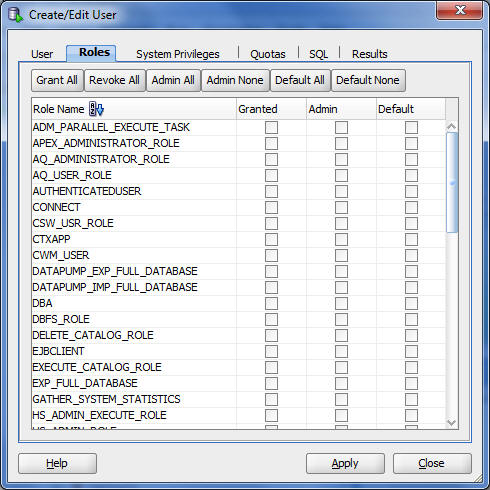Check Default for DELETE_CATALOG_ROLE
Image resolution: width=490 pixels, height=490 pixels.
point(411,336)
